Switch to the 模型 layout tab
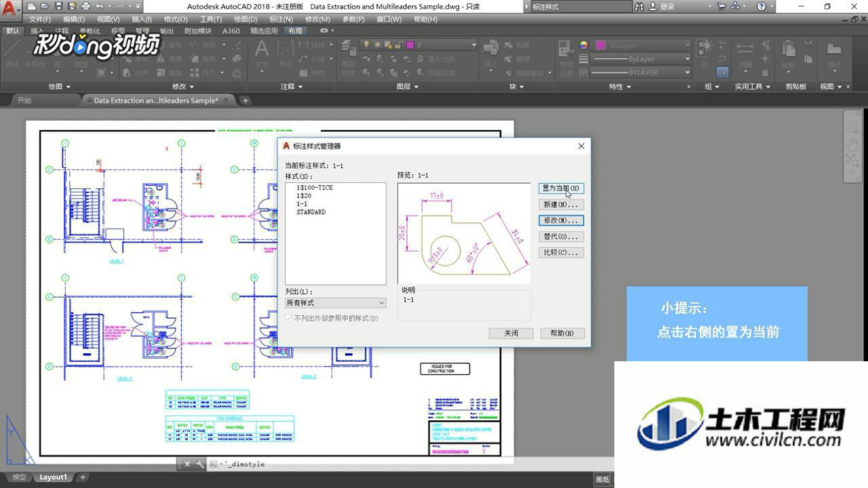 [x=20, y=477]
